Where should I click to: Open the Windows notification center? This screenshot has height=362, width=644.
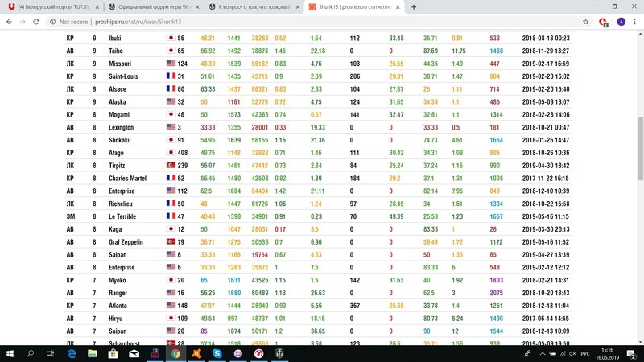tap(632, 353)
